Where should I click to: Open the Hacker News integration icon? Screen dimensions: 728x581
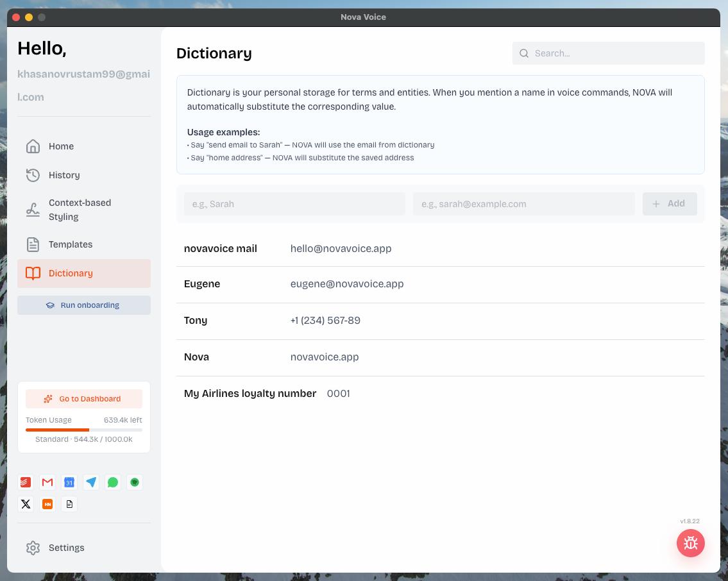[x=47, y=504]
